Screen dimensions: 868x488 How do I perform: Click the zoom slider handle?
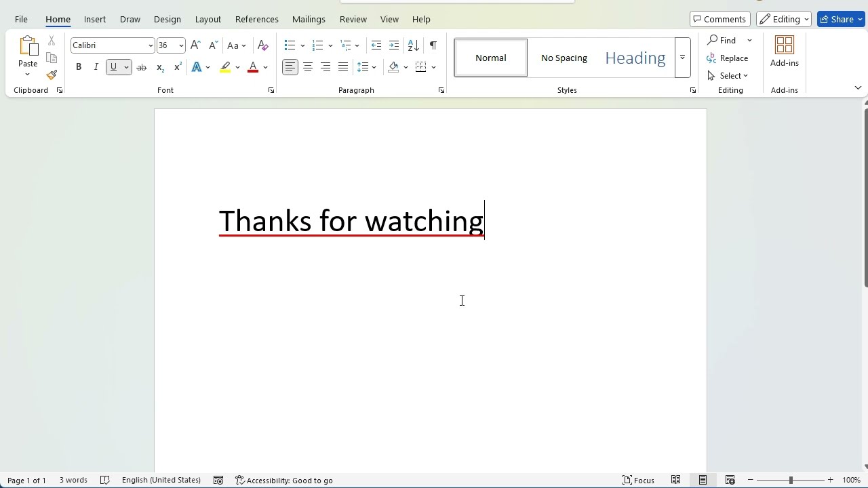click(x=791, y=480)
